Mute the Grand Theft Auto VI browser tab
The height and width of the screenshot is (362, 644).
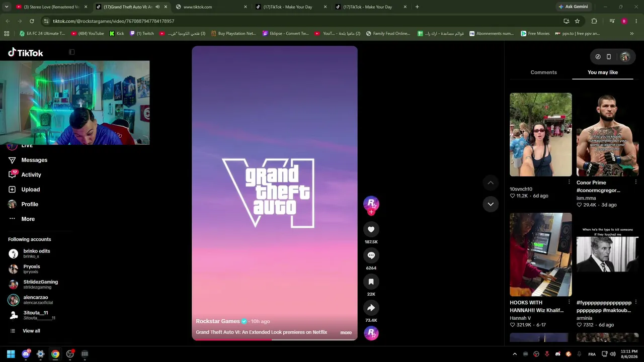point(157,7)
